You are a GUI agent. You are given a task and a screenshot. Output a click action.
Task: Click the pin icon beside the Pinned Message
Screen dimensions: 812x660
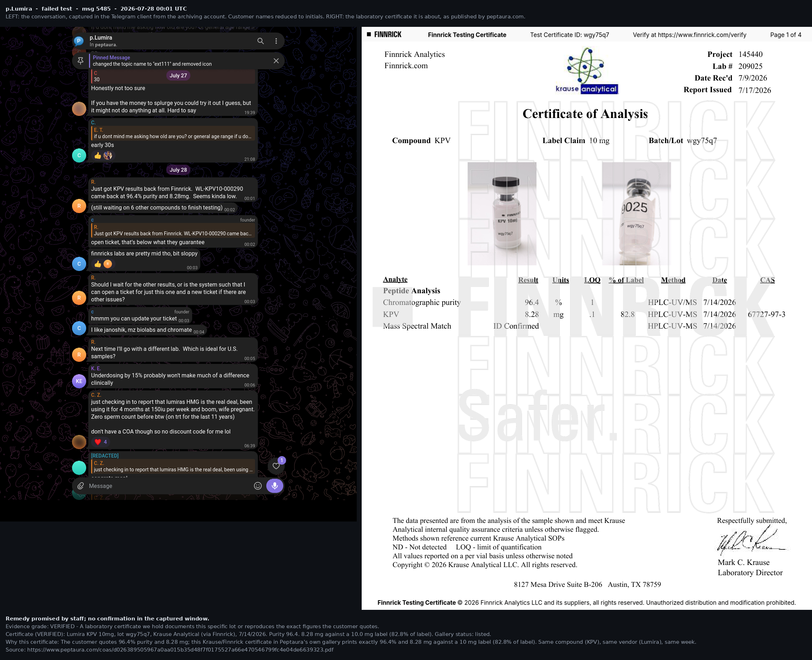(81, 61)
